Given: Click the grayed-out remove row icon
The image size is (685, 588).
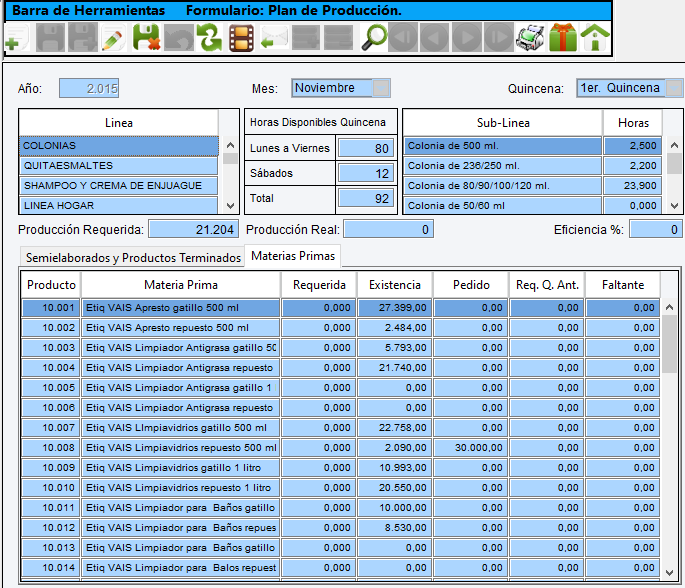Looking at the screenshot, I should [x=338, y=38].
